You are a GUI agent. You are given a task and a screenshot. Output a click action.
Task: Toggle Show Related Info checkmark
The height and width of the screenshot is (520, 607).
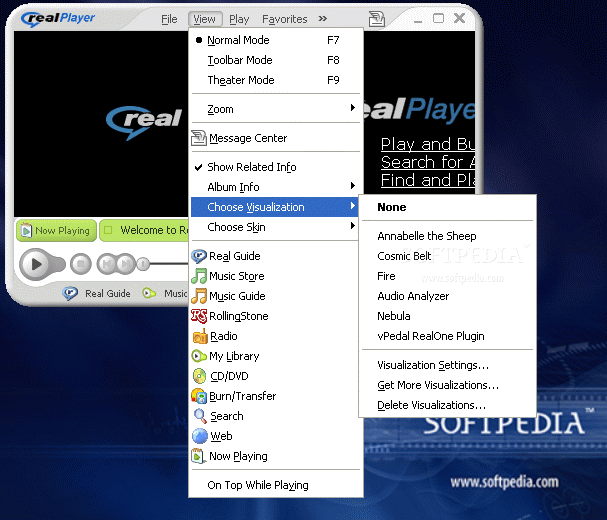click(276, 167)
